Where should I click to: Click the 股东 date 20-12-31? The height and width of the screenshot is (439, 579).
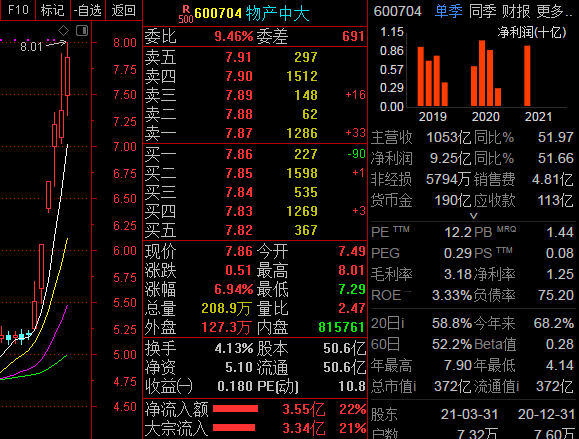546,414
